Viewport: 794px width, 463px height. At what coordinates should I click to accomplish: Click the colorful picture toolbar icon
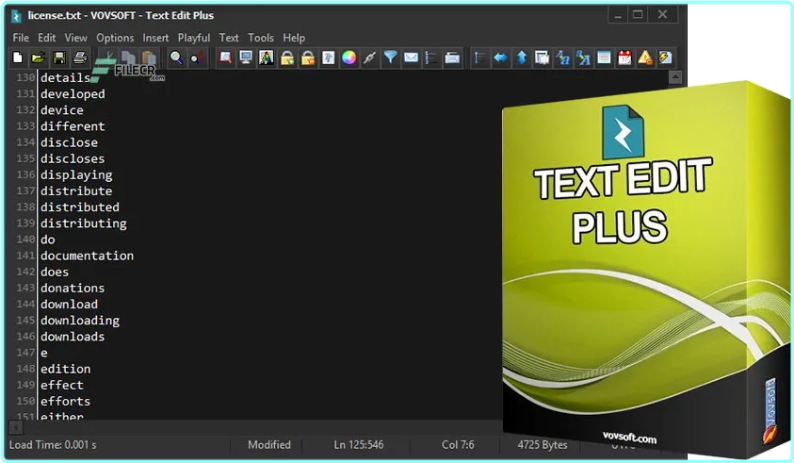click(x=266, y=58)
